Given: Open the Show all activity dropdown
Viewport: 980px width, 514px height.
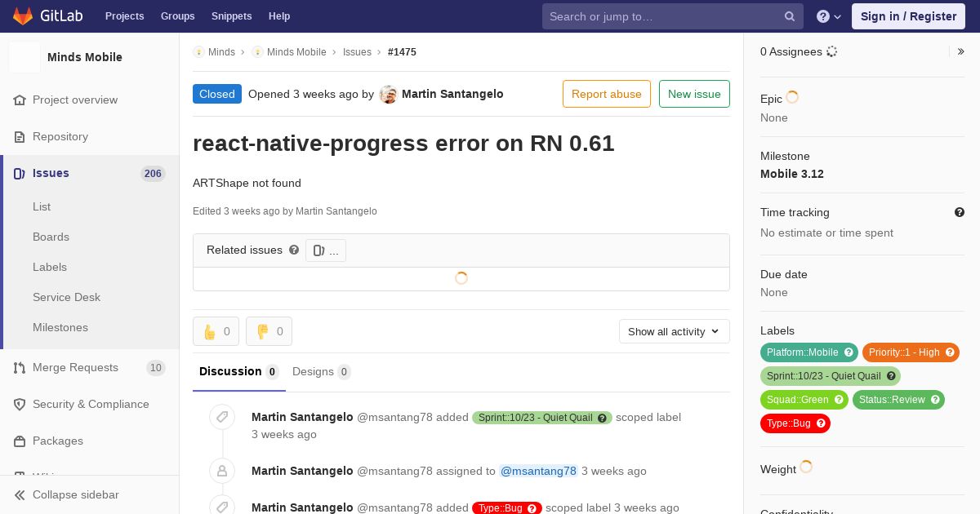Looking at the screenshot, I should (x=674, y=331).
